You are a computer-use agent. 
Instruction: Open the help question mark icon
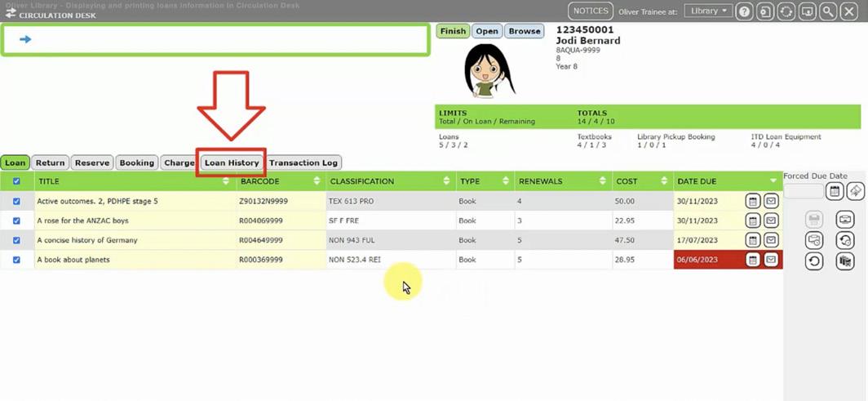coord(745,11)
